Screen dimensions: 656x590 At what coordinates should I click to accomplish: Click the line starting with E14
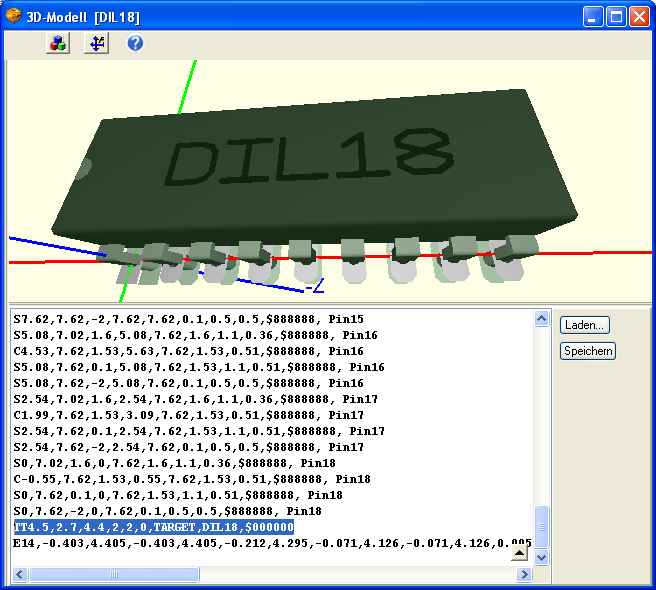(270, 543)
